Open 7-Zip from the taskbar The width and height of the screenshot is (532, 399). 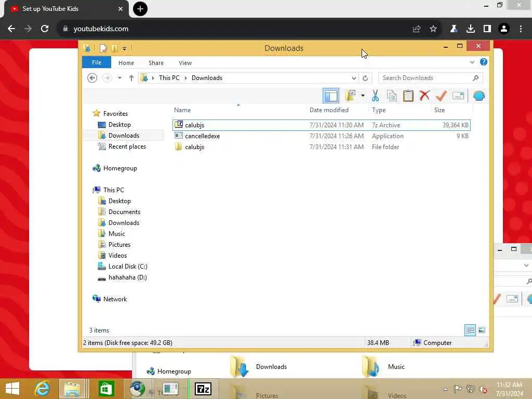203,389
